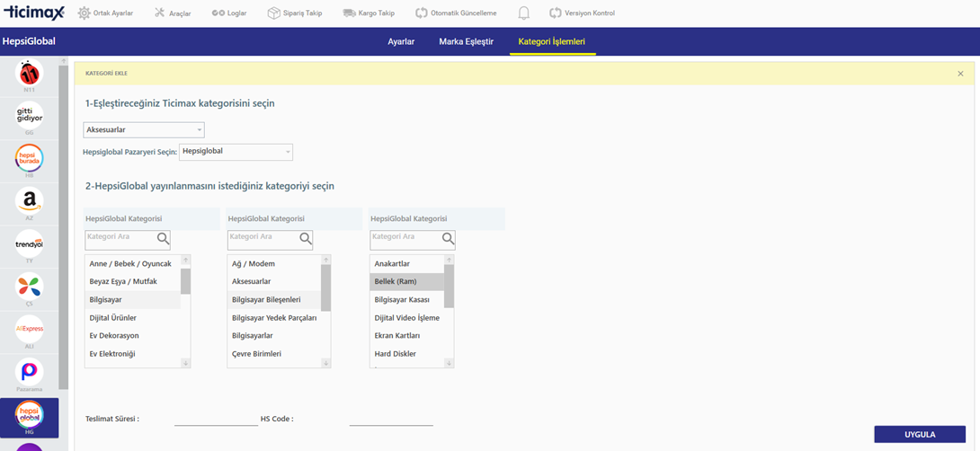This screenshot has width=980, height=451.
Task: Click the Loglar icon
Action: click(x=218, y=13)
